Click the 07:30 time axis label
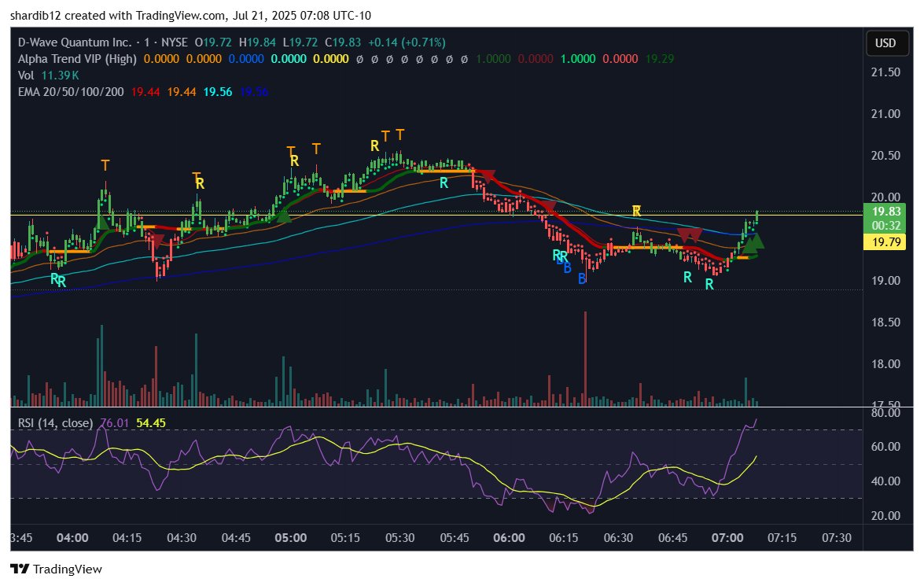 836,538
